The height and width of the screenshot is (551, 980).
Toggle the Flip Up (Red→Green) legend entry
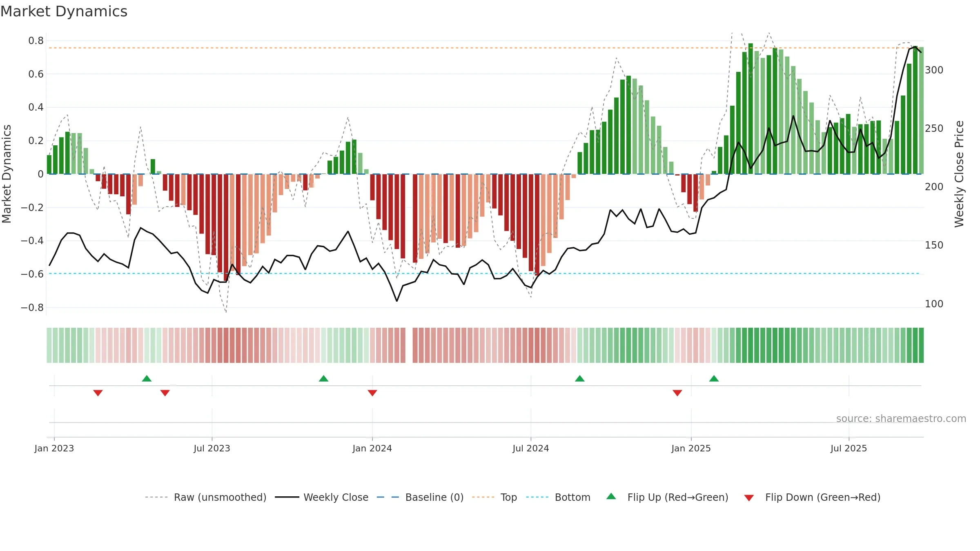[667, 497]
